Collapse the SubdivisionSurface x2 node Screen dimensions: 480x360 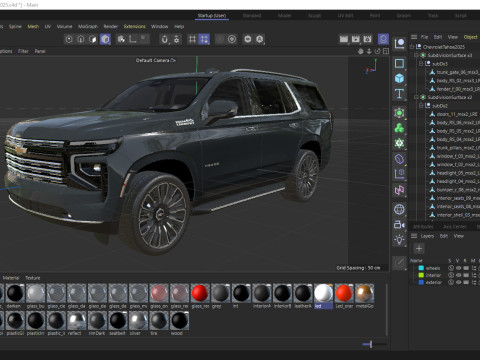point(416,97)
